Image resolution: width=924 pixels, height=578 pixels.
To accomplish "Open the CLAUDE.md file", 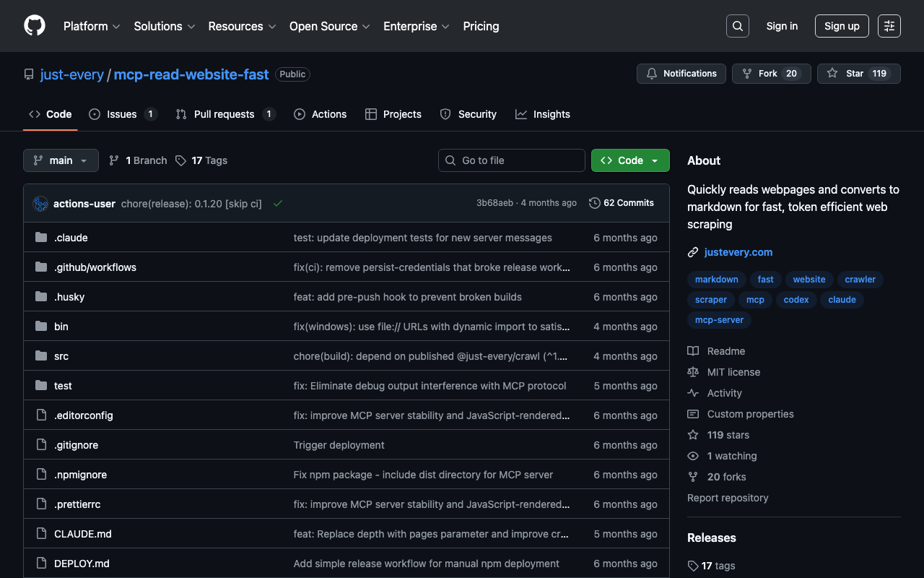I will coord(83,534).
